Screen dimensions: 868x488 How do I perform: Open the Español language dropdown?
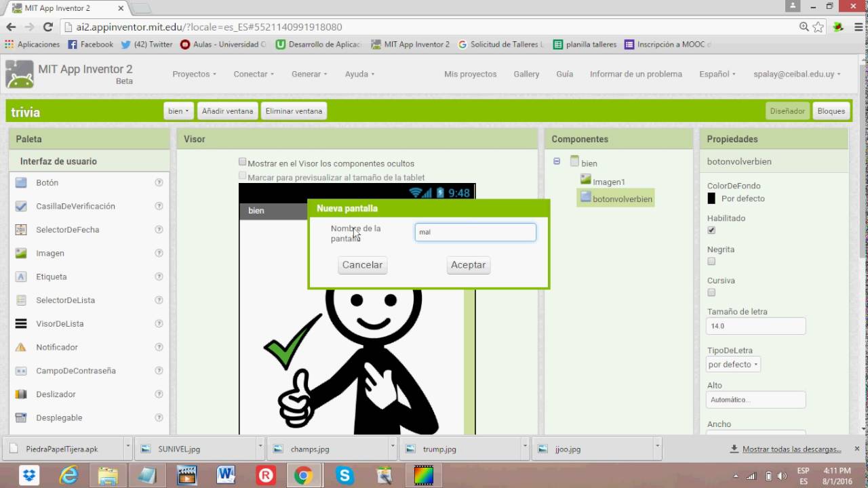tap(717, 74)
